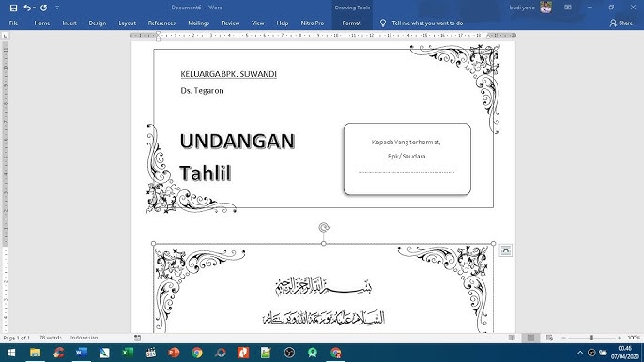Go to the References tab

[x=161, y=23]
